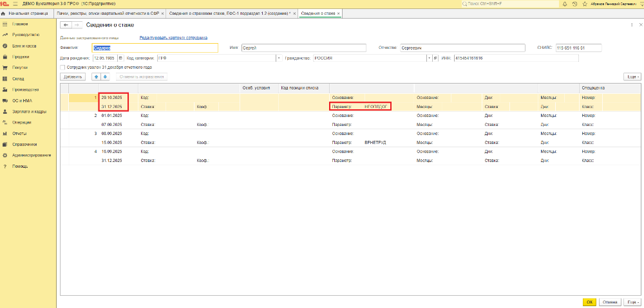Open service panel menu at top right
This screenshot has width=644, height=308.
642,3
